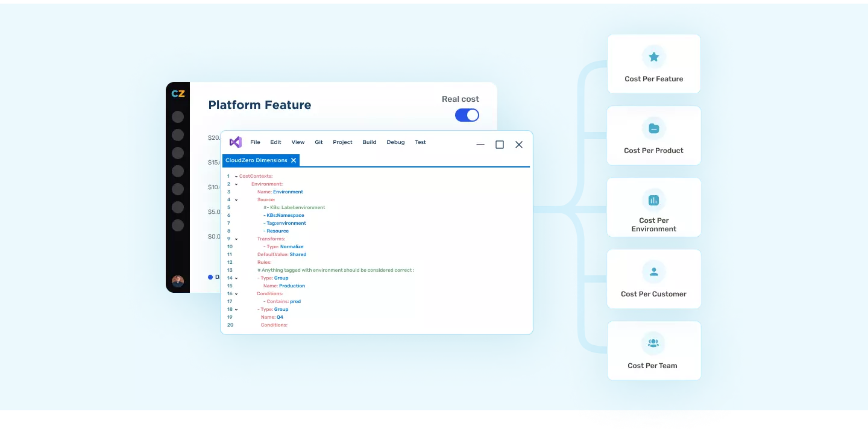The image size is (868, 435).
Task: Open the File menu
Action: pyautogui.click(x=255, y=142)
